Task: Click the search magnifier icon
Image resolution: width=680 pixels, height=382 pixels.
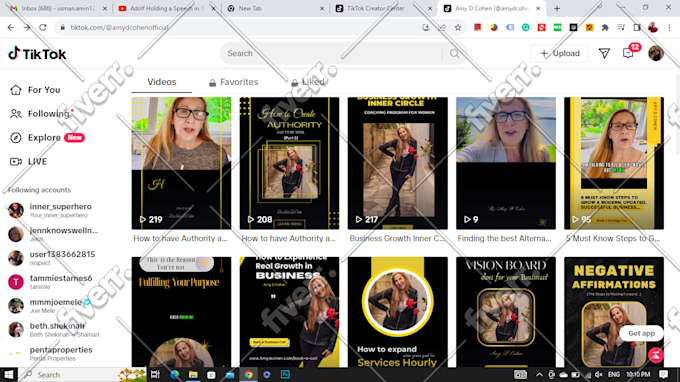Action: [454, 53]
